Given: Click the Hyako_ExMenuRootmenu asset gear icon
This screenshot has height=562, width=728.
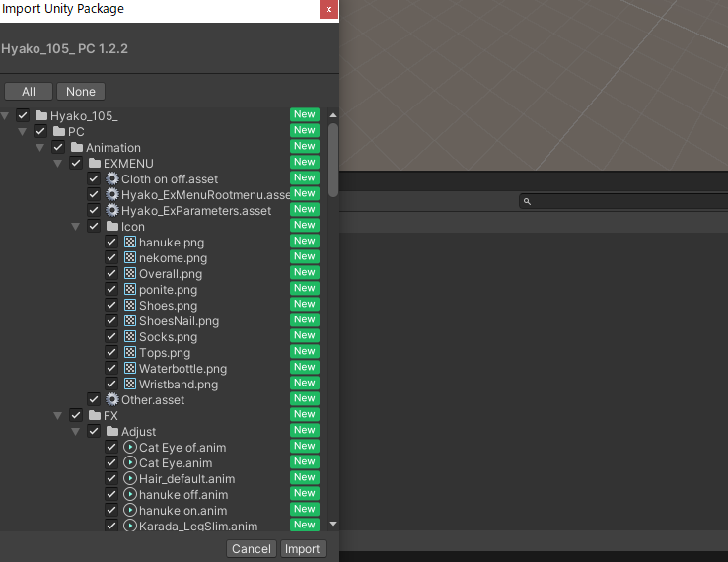Looking at the screenshot, I should pyautogui.click(x=112, y=194).
